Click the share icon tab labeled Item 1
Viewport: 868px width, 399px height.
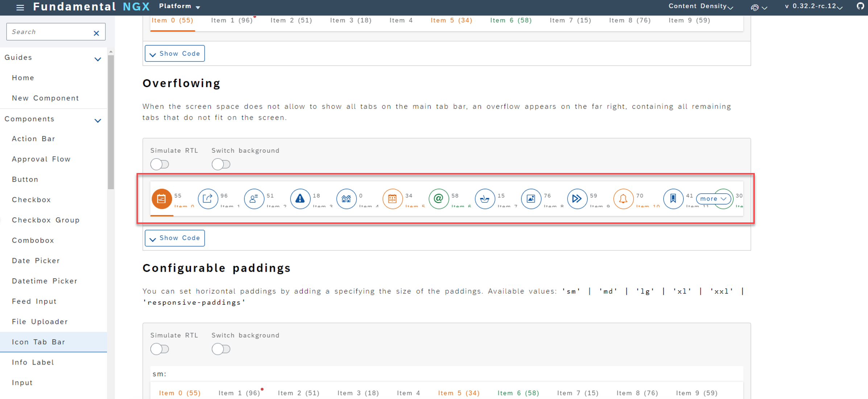(x=208, y=199)
